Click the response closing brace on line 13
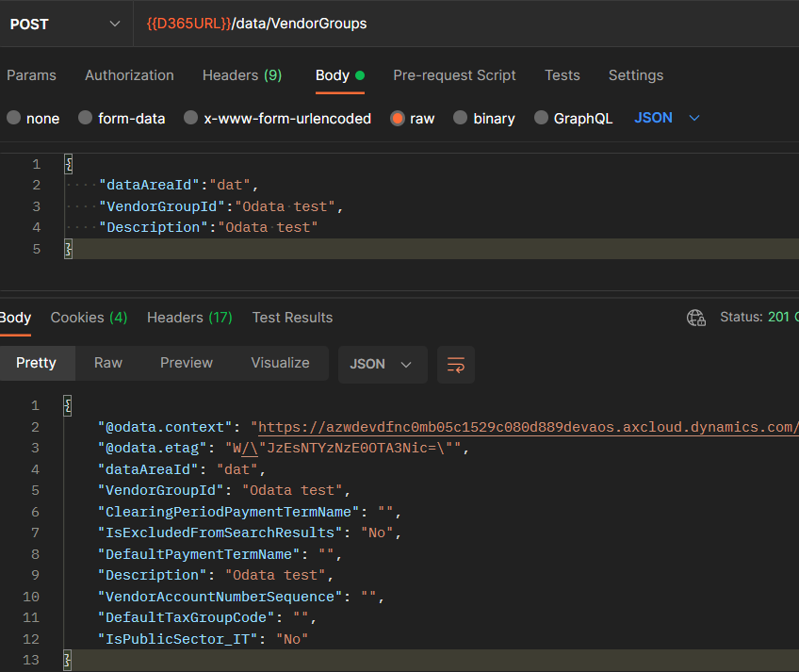Image resolution: width=799 pixels, height=672 pixels. (x=67, y=661)
